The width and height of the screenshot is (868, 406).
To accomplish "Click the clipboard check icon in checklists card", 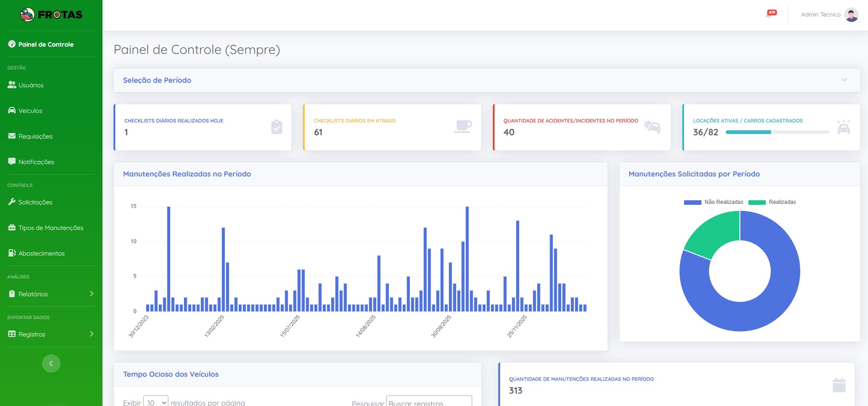I will [x=276, y=127].
